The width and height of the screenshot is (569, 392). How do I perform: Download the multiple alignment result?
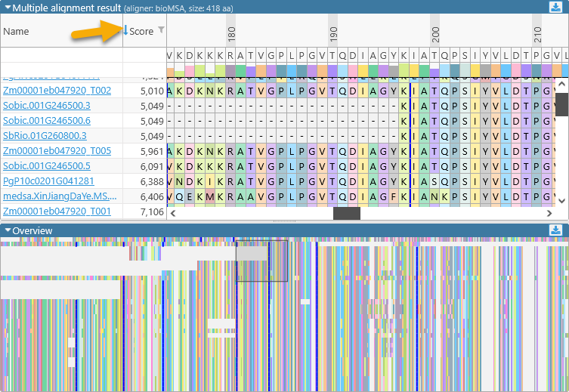click(555, 7)
